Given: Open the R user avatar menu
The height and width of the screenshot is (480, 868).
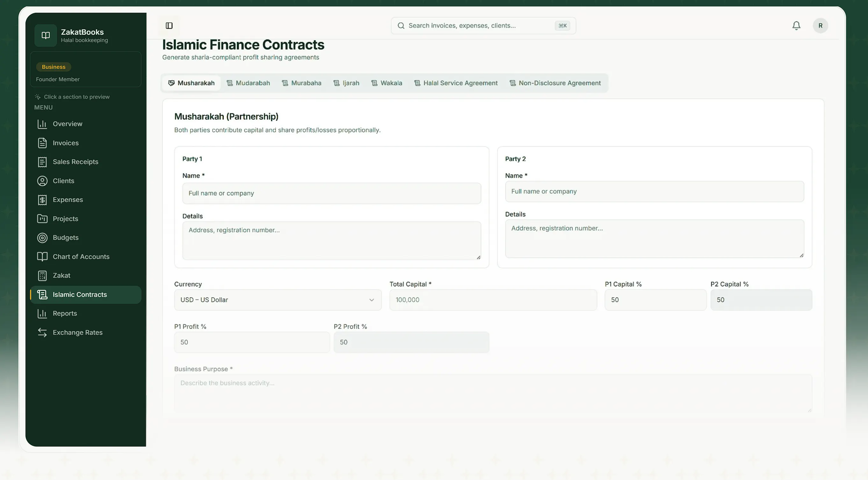Looking at the screenshot, I should point(820,25).
